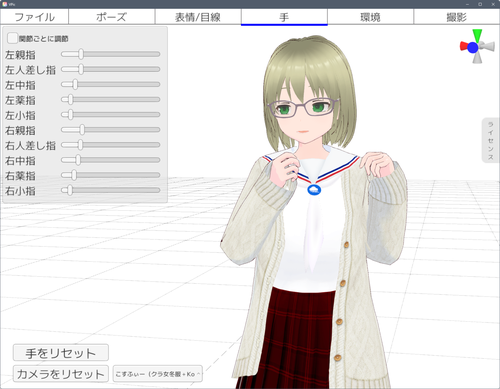
Task: Click the カメラをリセット button
Action: click(61, 374)
